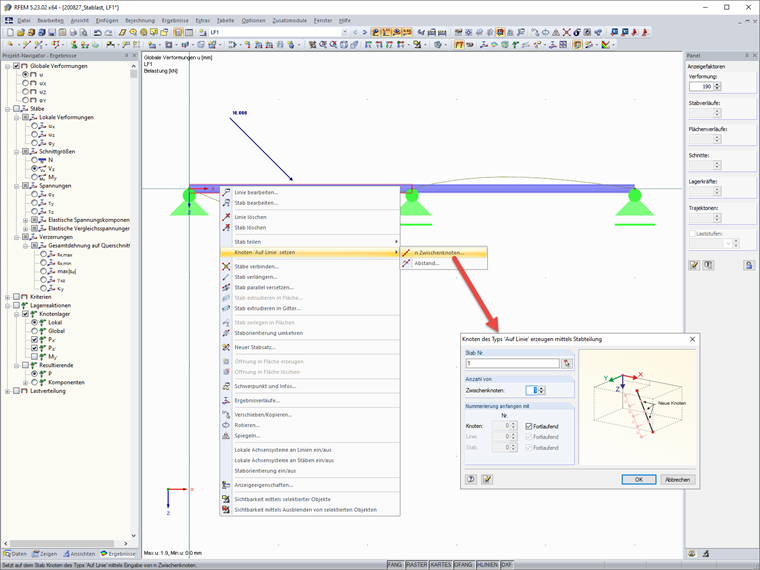This screenshot has width=760, height=570.
Task: Collapse the Schnittgrößen tree node
Action: point(16,152)
